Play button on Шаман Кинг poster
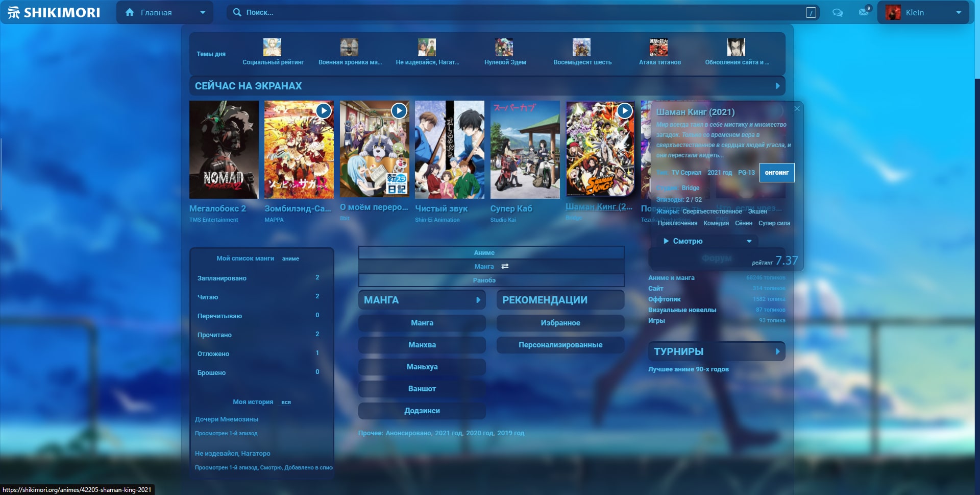Viewport: 980px width, 495px height. click(625, 110)
